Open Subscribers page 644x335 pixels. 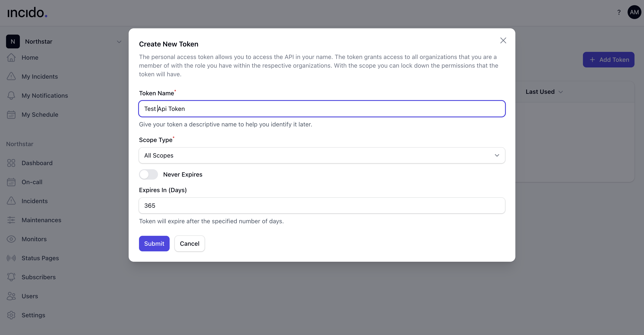(39, 277)
